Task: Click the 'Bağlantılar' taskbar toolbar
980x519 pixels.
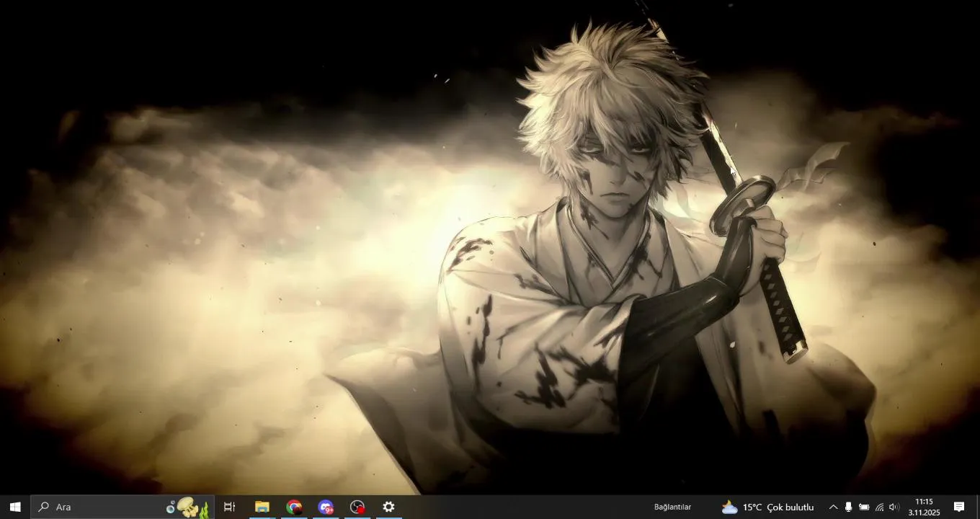Action: [x=672, y=507]
